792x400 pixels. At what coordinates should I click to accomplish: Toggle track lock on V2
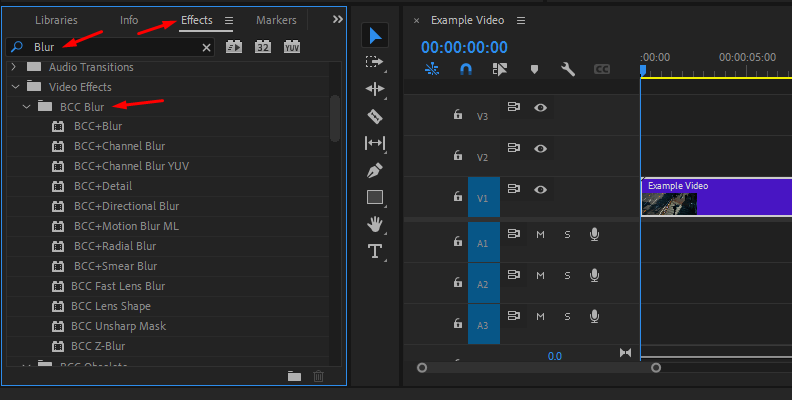(458, 155)
